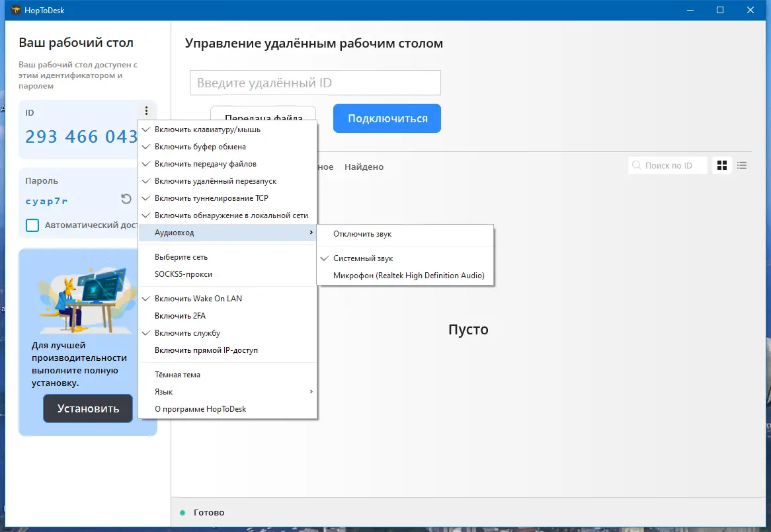Click the Install (Установить) button
Viewport: 771px width, 532px height.
click(88, 408)
